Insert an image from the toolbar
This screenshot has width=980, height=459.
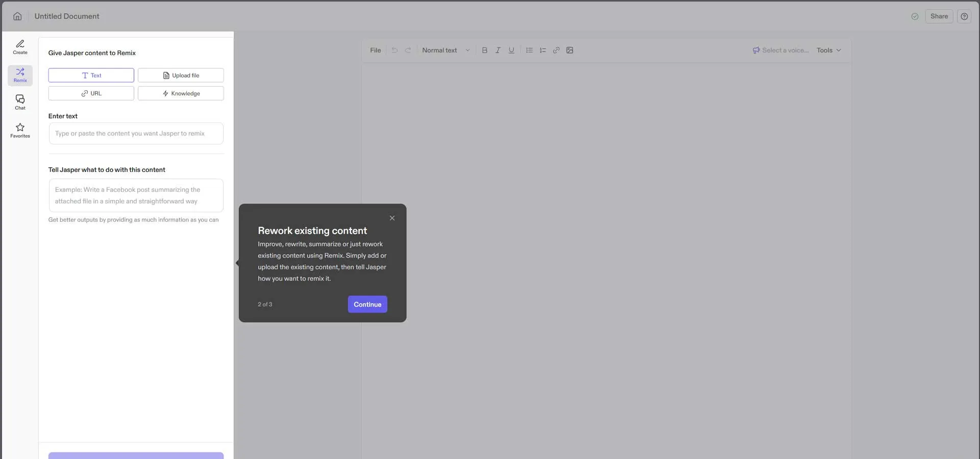pyautogui.click(x=570, y=50)
